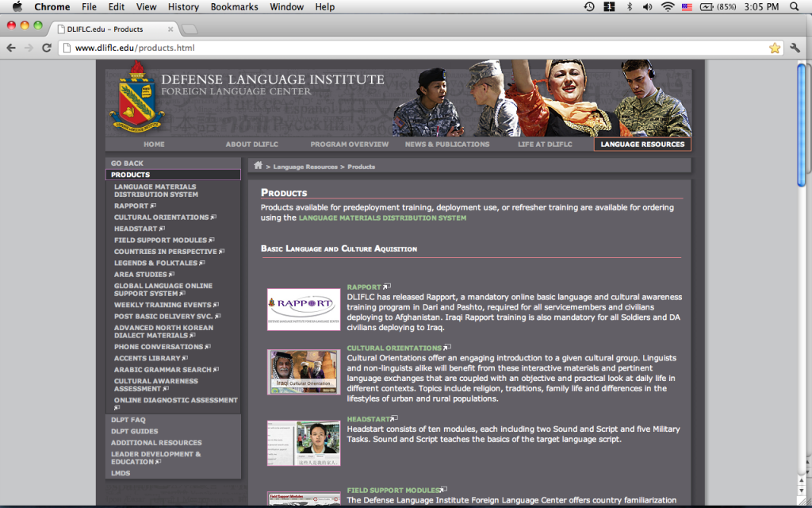Click the Rapport logo thumbnail
The image size is (812, 508).
click(304, 310)
